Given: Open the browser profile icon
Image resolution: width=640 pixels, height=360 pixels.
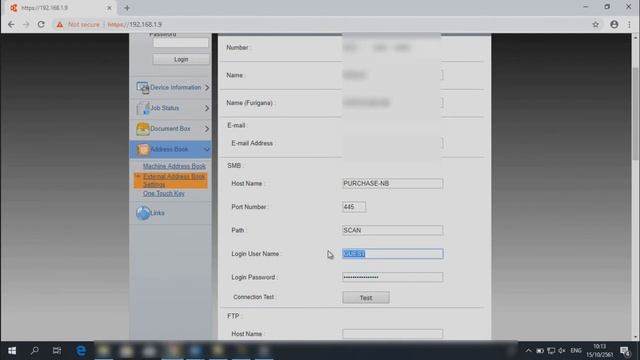Looking at the screenshot, I should [x=614, y=24].
